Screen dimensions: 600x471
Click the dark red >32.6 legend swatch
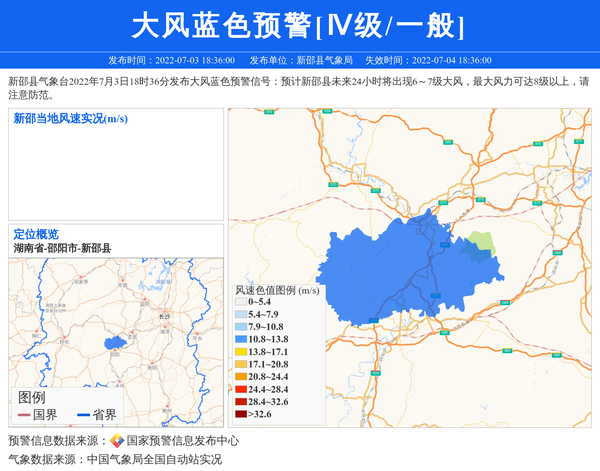(x=240, y=414)
